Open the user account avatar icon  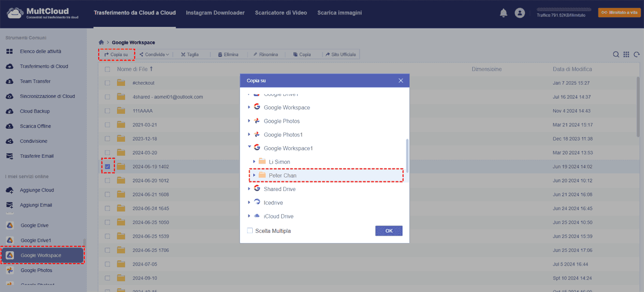pyautogui.click(x=519, y=12)
